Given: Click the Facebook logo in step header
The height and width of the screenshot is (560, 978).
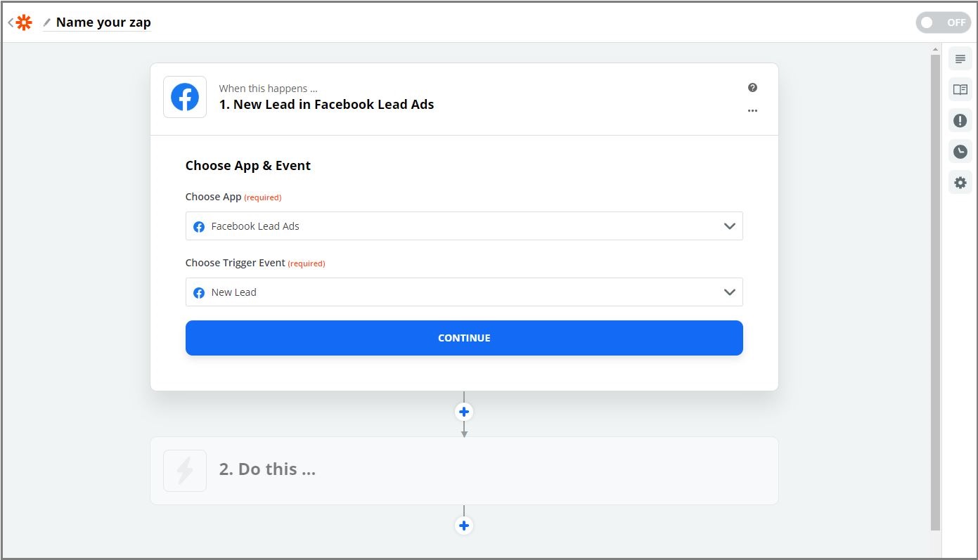Looking at the screenshot, I should 185,97.
